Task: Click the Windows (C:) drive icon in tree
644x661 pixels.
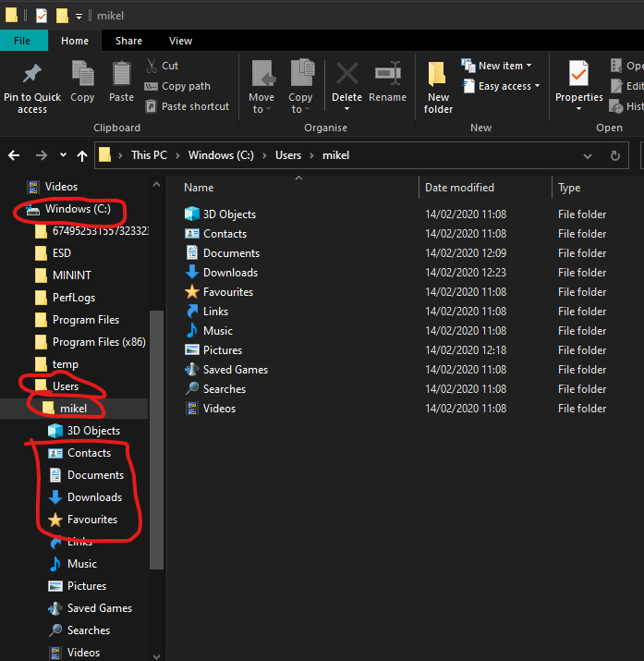Action: [32, 210]
